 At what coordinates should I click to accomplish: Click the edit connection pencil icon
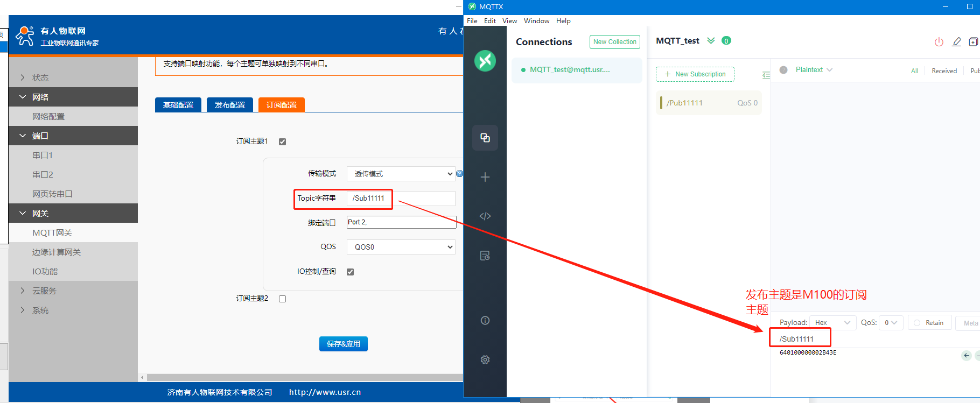pyautogui.click(x=956, y=42)
